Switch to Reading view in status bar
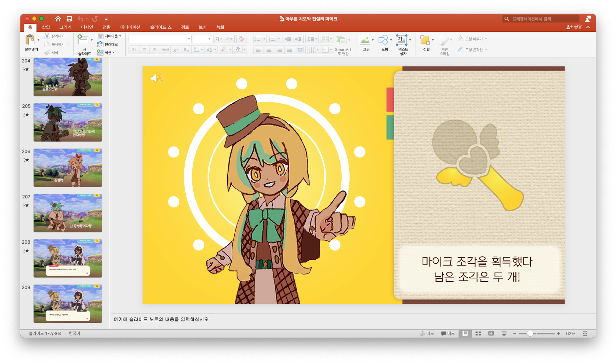616x364 pixels. tap(491, 333)
